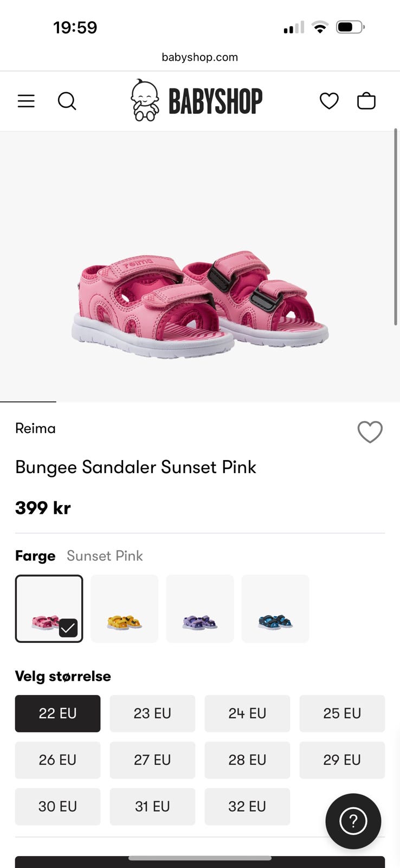Image resolution: width=400 pixels, height=868 pixels.
Task: Open the Reima brand link
Action: 35,429
